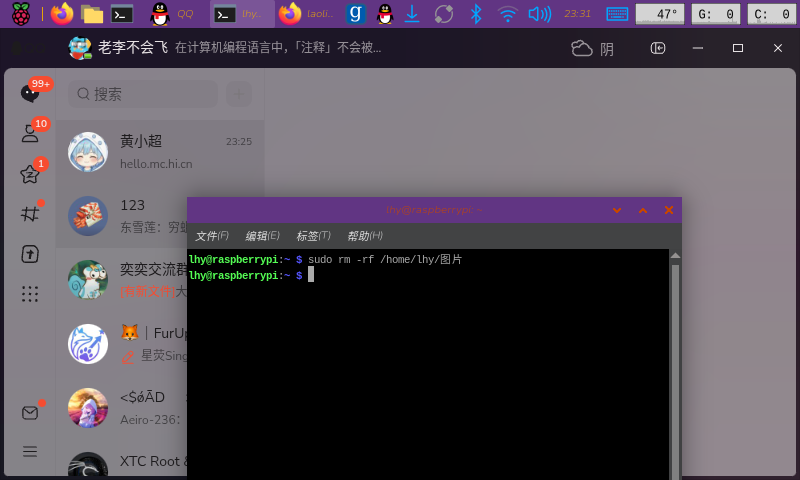Click the 搜索 search field
800x480 pixels.
pyautogui.click(x=145, y=94)
